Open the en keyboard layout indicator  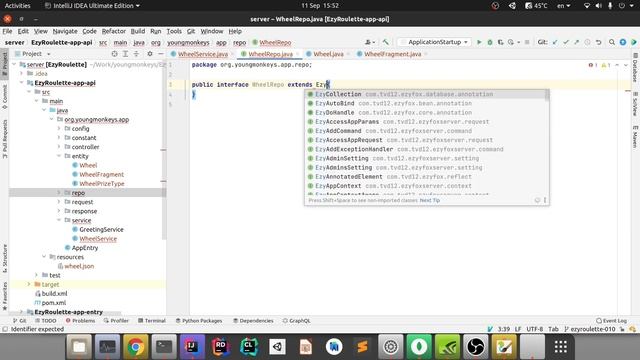pos(563,6)
